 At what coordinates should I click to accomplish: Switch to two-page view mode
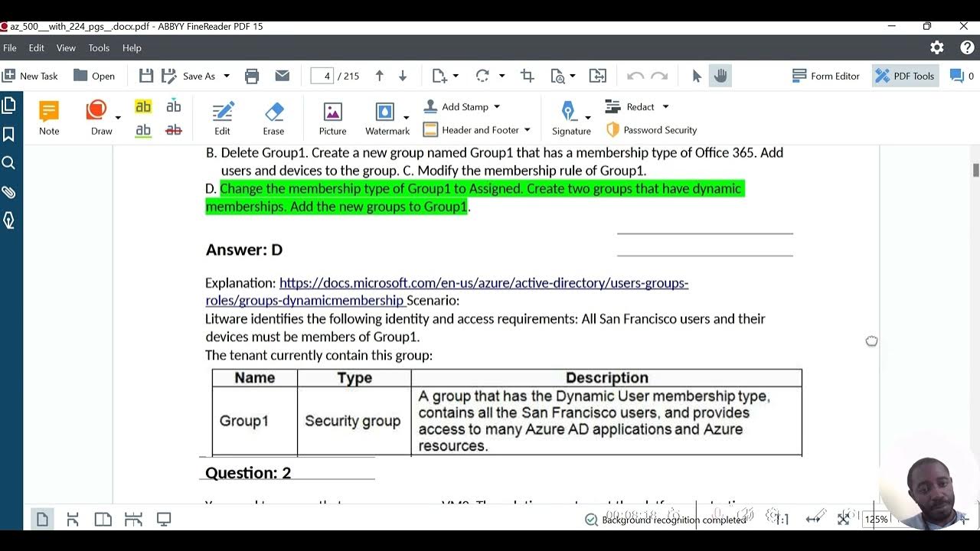(x=103, y=520)
